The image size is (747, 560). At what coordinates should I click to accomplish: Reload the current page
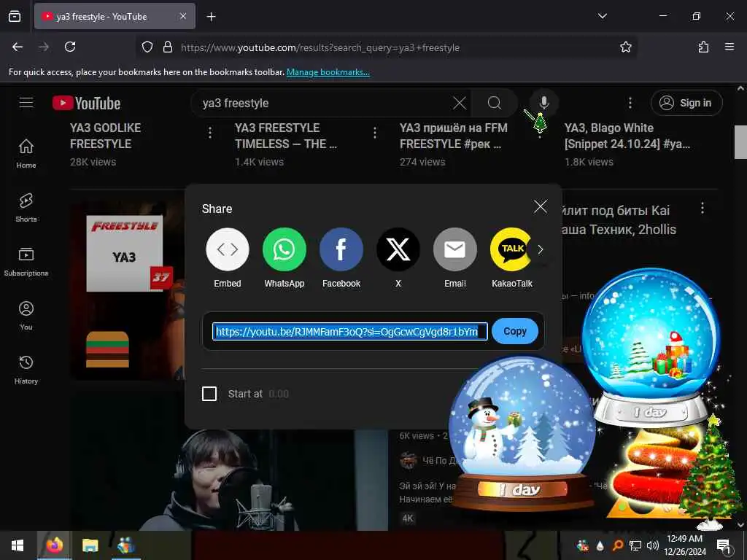coord(70,47)
